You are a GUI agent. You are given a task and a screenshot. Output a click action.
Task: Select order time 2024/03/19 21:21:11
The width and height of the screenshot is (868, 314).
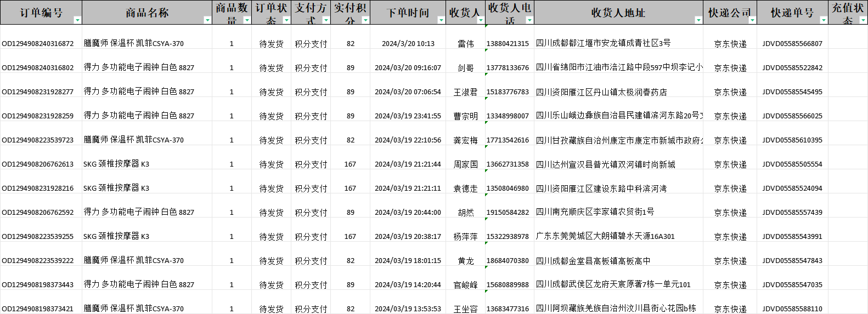[408, 189]
